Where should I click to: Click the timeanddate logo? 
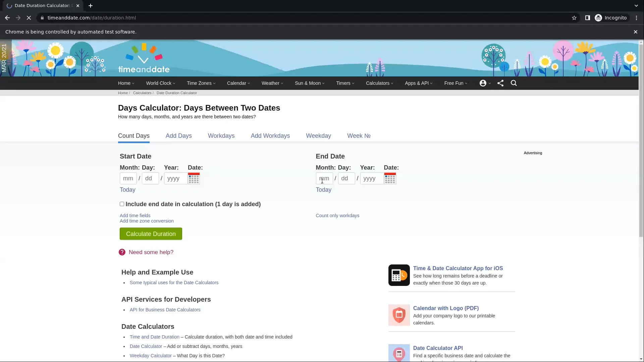144,58
